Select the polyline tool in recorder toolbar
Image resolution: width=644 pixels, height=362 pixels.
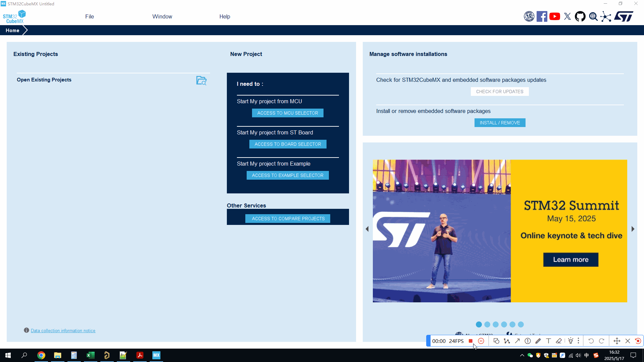[507, 341]
